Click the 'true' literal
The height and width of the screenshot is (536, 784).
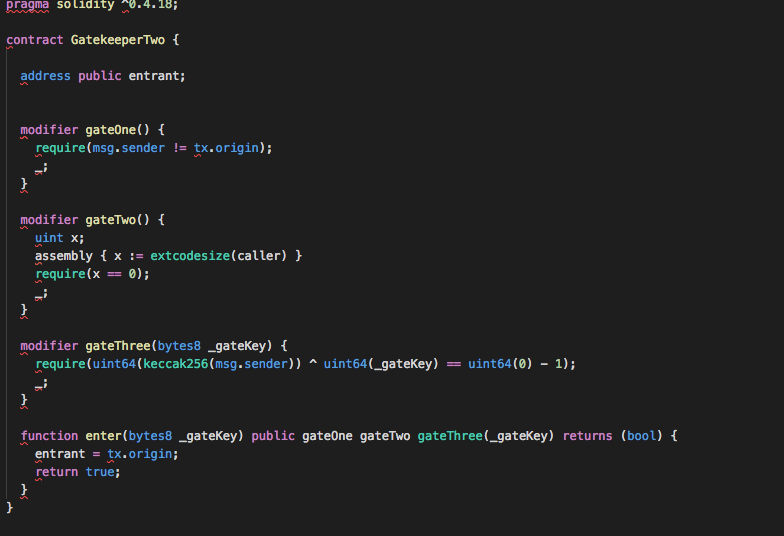point(100,472)
